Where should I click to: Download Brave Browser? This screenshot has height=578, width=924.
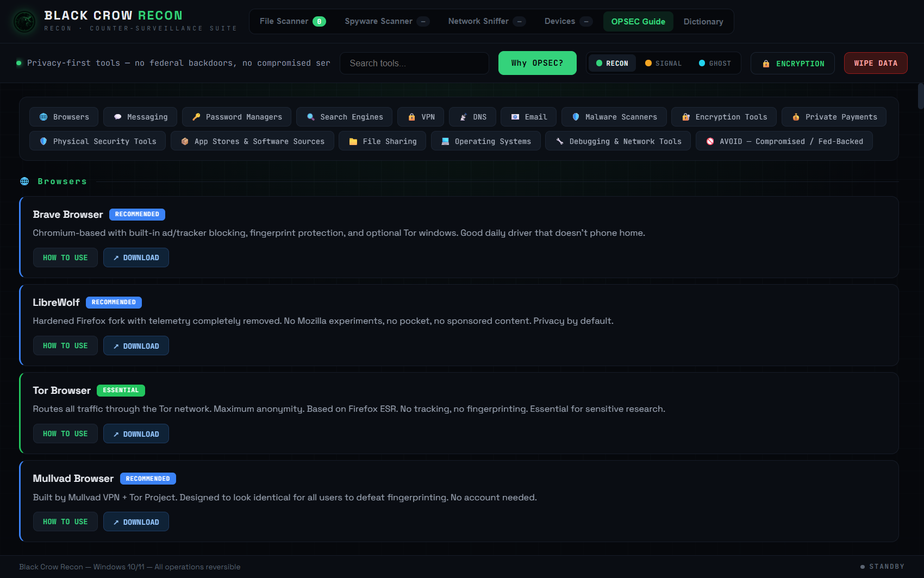click(x=136, y=257)
